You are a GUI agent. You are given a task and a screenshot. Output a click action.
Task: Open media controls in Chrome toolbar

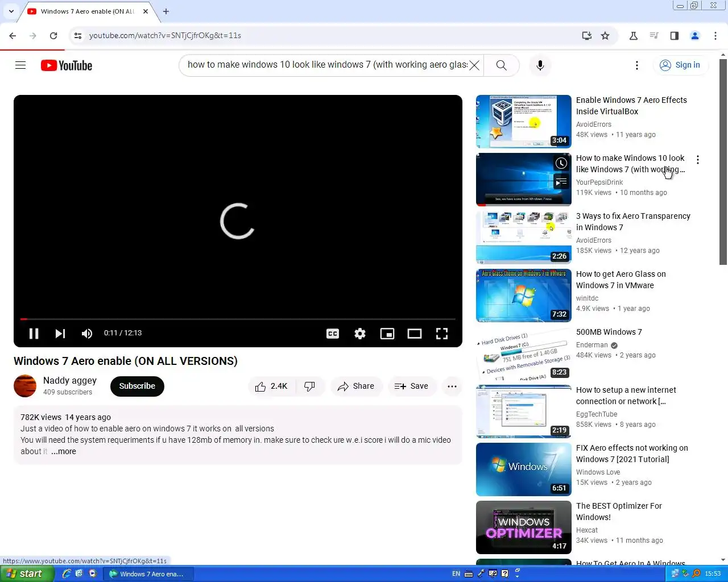[654, 36]
